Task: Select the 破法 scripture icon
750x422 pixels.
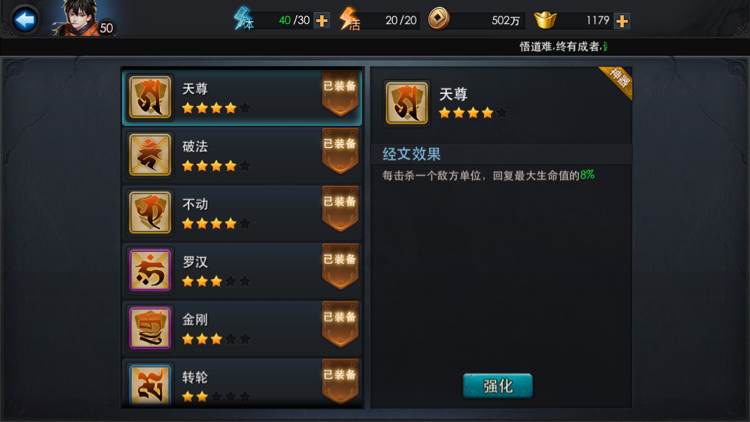Action: click(x=150, y=155)
